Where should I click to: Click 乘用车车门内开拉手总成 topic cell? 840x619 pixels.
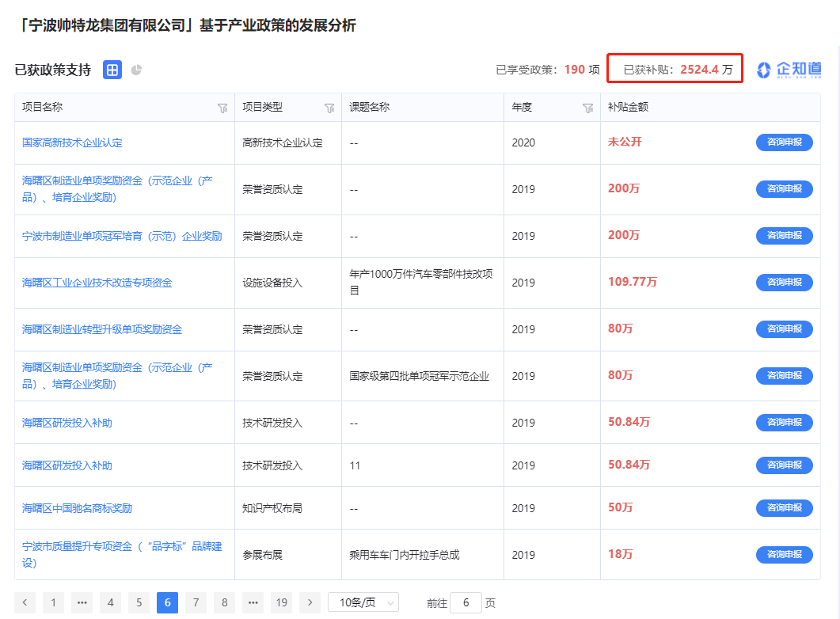[405, 555]
